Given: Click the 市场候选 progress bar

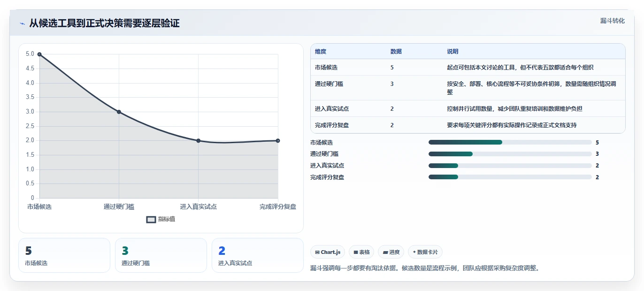Looking at the screenshot, I should pos(510,142).
